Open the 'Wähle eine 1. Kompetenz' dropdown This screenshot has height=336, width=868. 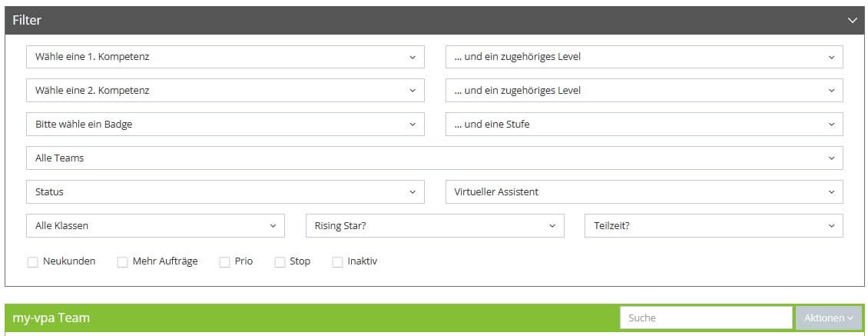pyautogui.click(x=225, y=57)
